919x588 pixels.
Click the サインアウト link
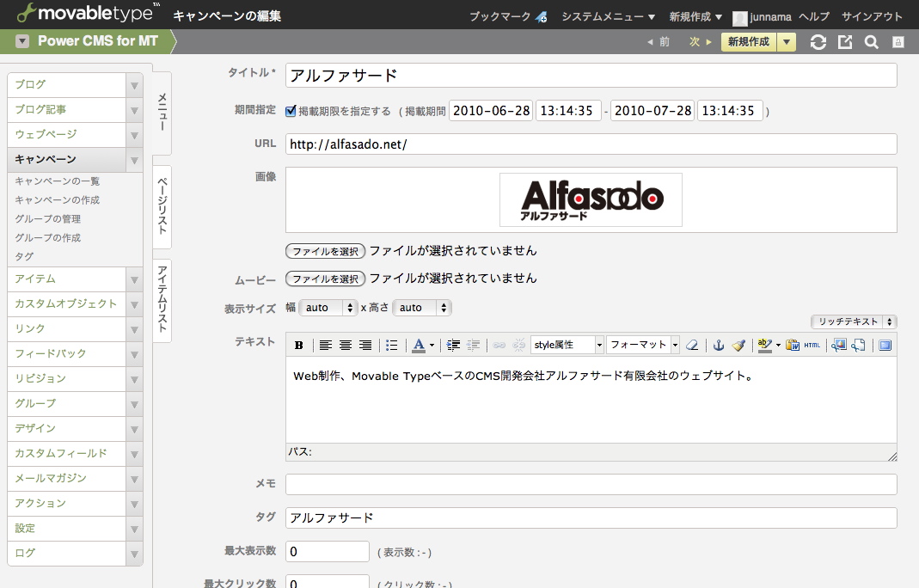pyautogui.click(x=872, y=17)
